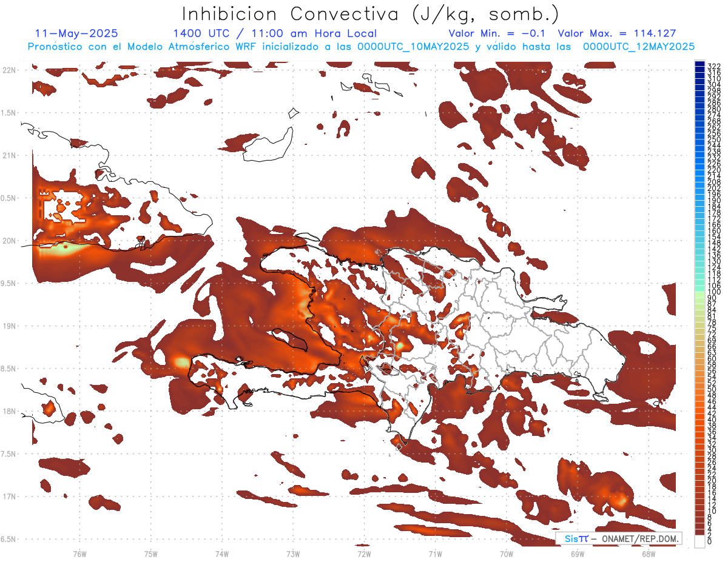The height and width of the screenshot is (562, 728).
Task: Click the "17N" latitude label
Action: pyautogui.click(x=9, y=497)
